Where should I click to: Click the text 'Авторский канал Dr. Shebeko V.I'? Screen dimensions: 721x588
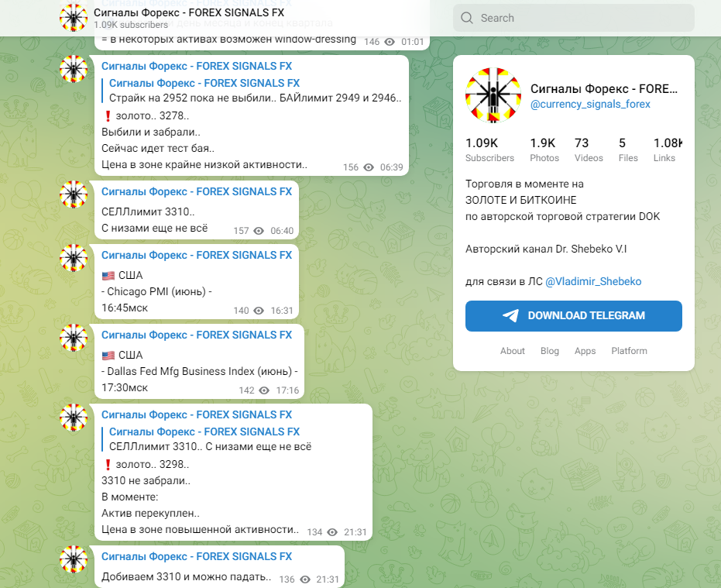546,249
